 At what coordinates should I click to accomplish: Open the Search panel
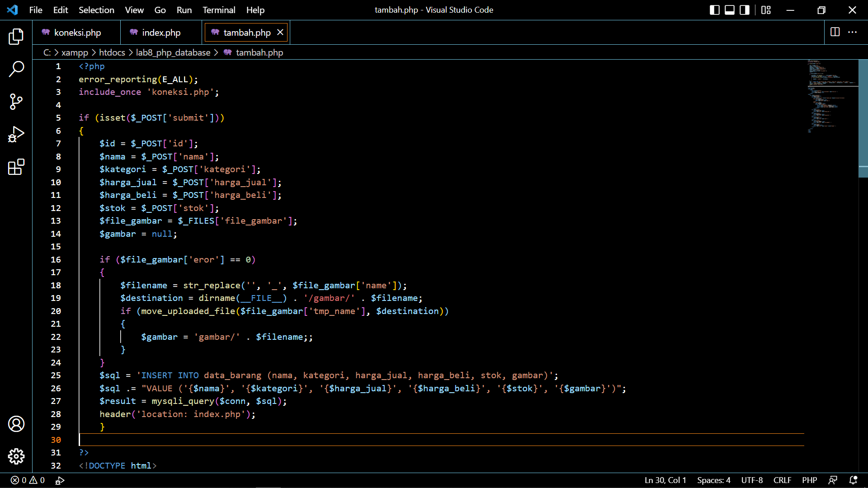pos(16,69)
